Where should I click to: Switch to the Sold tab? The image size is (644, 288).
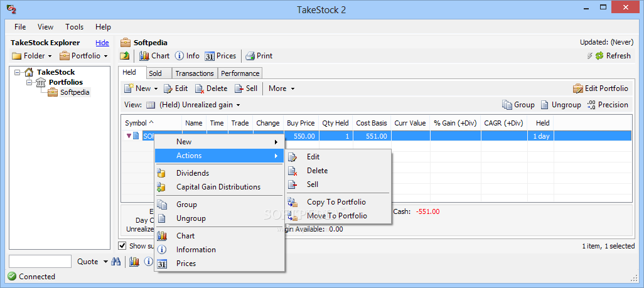(159, 73)
